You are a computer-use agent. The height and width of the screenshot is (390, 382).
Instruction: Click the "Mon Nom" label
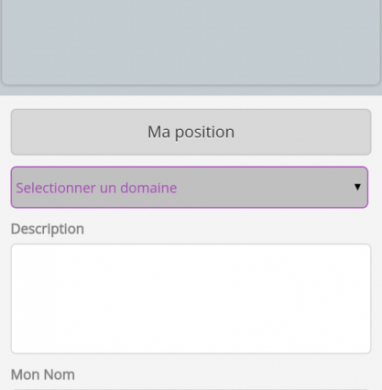(x=43, y=375)
